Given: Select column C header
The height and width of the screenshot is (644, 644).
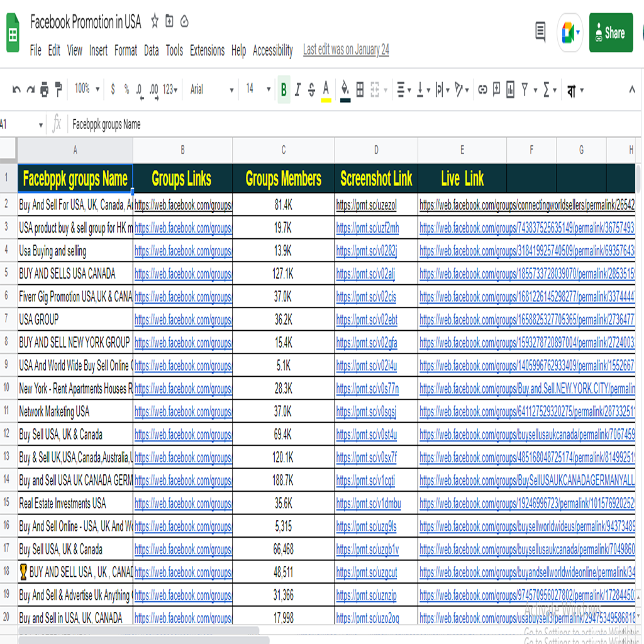Looking at the screenshot, I should coord(284,150).
